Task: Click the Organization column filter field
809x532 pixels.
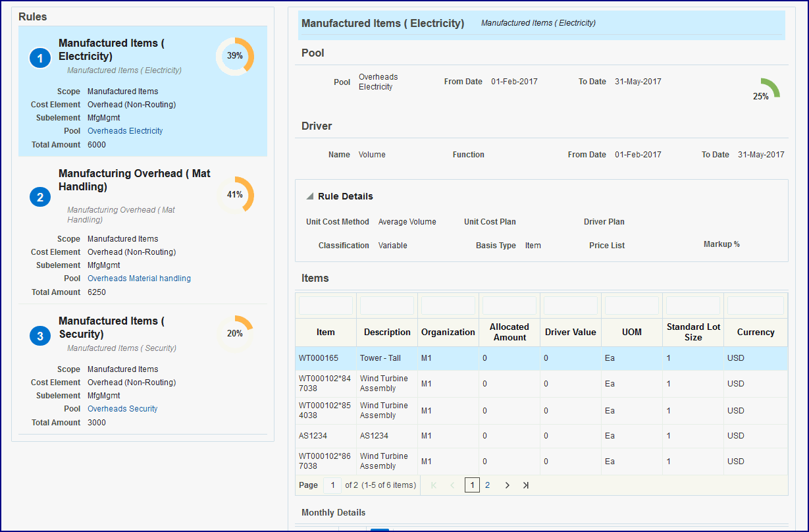Action: (x=448, y=306)
